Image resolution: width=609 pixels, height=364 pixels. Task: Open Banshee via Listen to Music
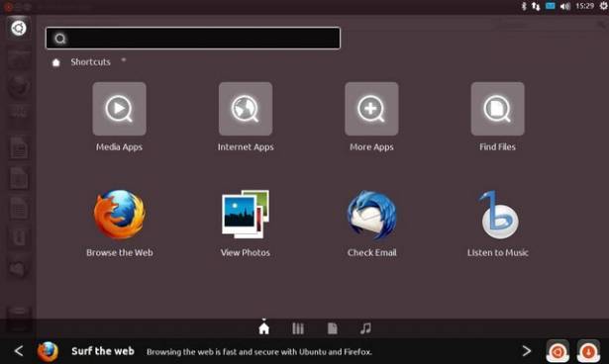coord(498,224)
